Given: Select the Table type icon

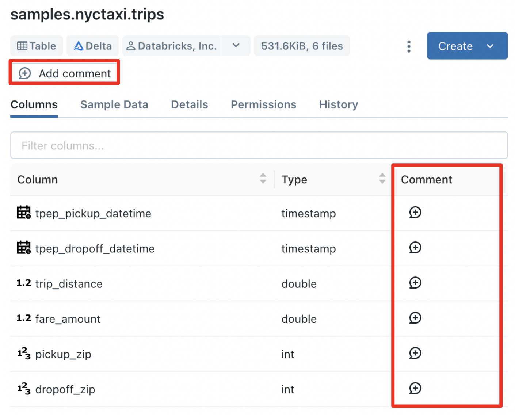Looking at the screenshot, I should tap(23, 46).
